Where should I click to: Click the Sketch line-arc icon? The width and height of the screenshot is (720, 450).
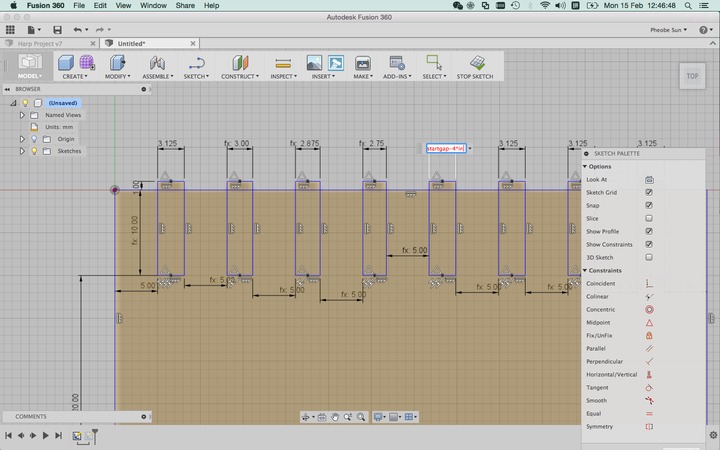click(x=197, y=62)
